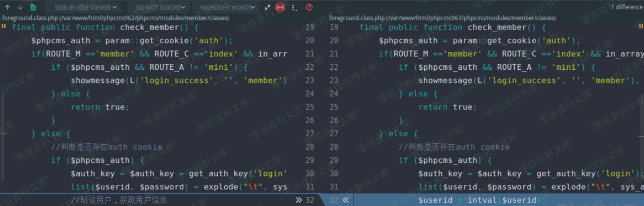The height and width of the screenshot is (206, 644).
Task: Click the '1 difference' counter label
Action: (626, 7)
